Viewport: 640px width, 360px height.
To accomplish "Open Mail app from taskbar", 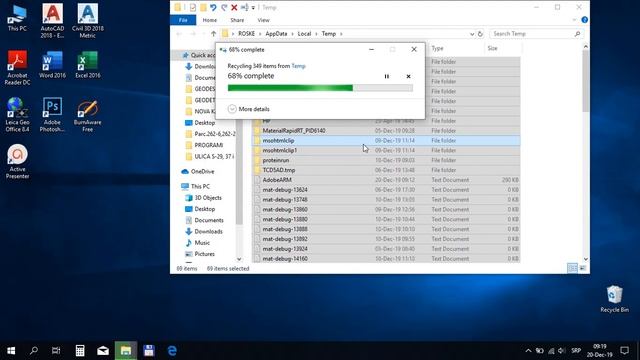I will (103, 351).
